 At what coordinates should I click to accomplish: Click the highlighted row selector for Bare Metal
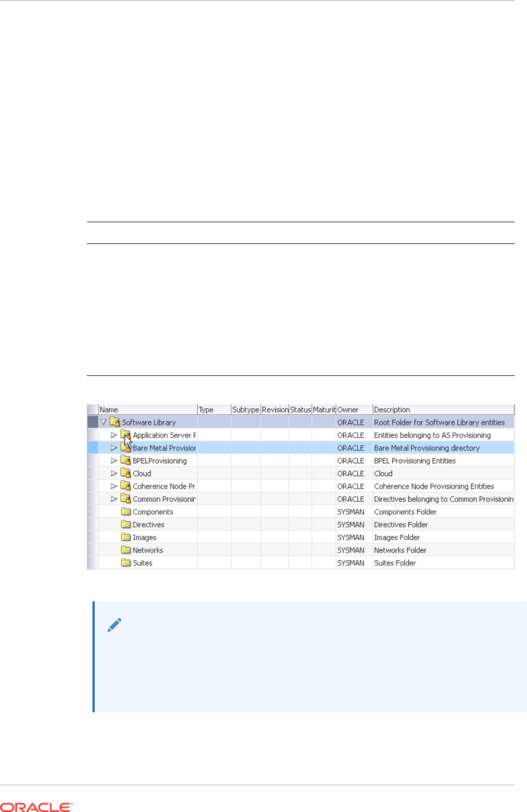[x=92, y=448]
